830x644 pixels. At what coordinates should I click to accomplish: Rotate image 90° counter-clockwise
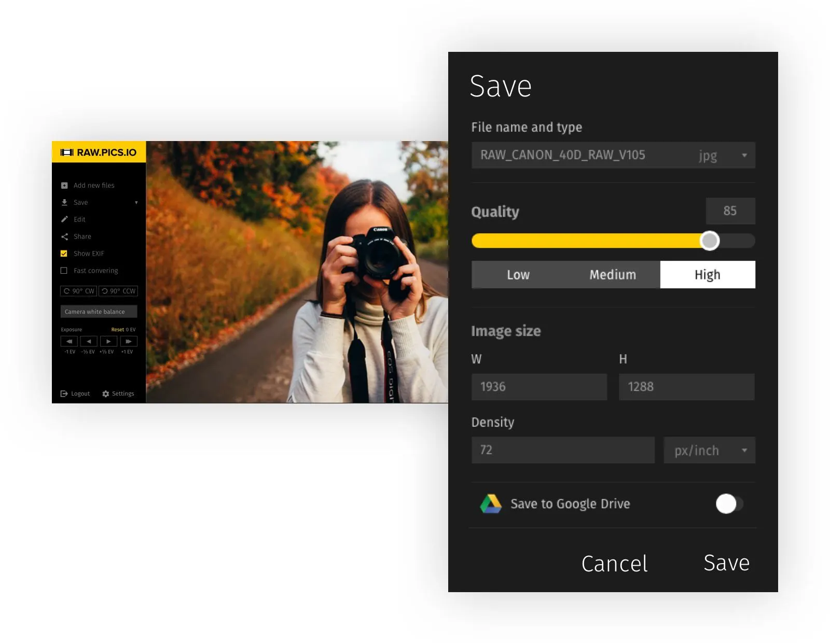[118, 291]
